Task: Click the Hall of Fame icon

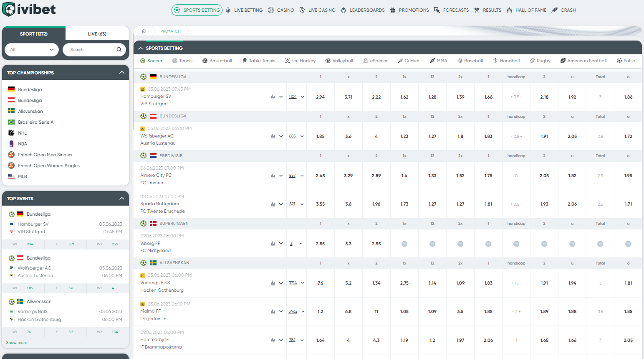Action: point(509,10)
